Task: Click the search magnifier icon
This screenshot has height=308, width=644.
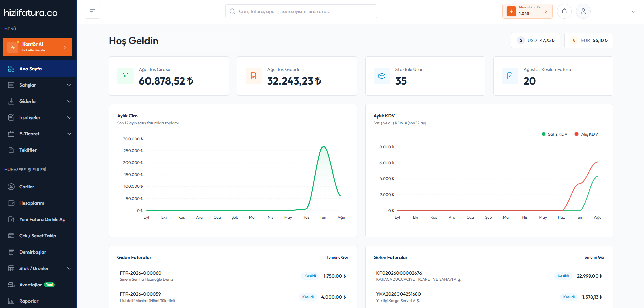Action: [232, 11]
